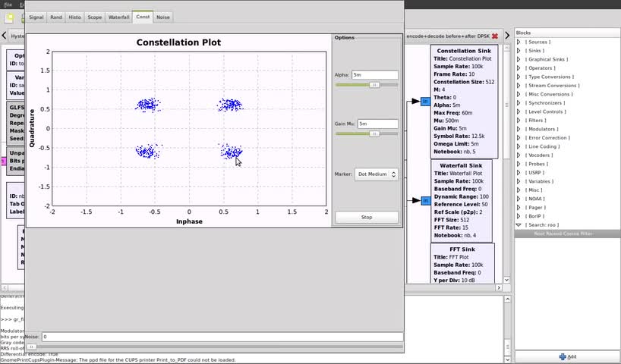Click the Alpha slider handle

coord(374,85)
